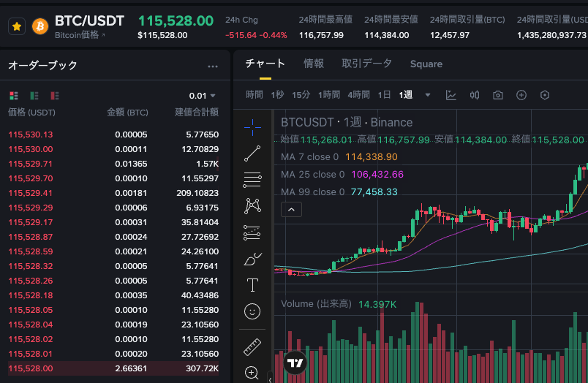The width and height of the screenshot is (588, 383).
Task: Open the 0.01 price precision dropdown
Action: 203,96
